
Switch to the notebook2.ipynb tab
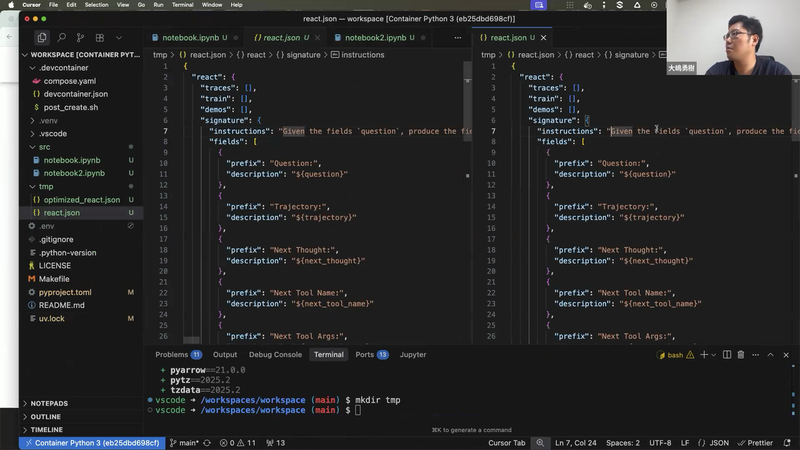375,38
